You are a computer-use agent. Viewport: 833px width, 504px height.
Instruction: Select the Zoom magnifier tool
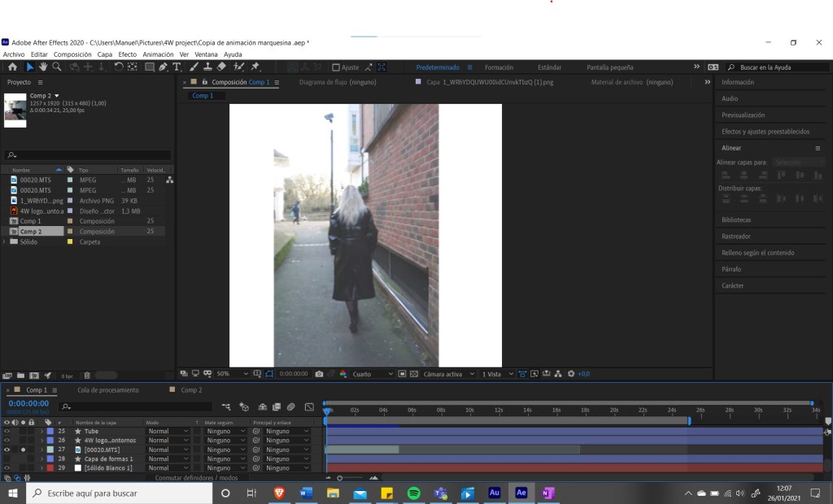(x=56, y=67)
